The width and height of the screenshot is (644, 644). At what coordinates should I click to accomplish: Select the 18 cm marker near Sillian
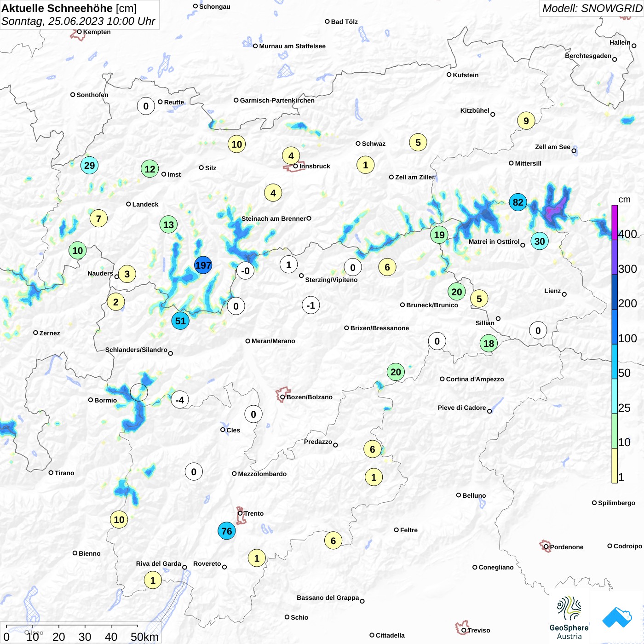click(x=489, y=343)
